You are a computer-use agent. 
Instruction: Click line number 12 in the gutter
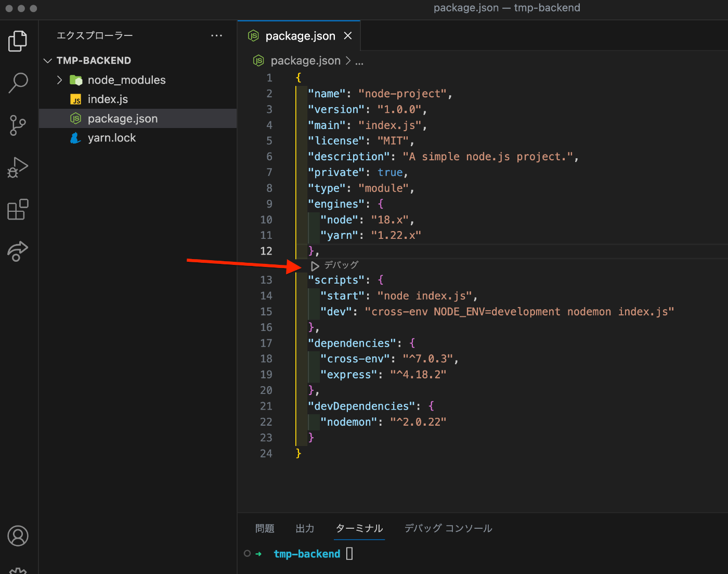266,251
